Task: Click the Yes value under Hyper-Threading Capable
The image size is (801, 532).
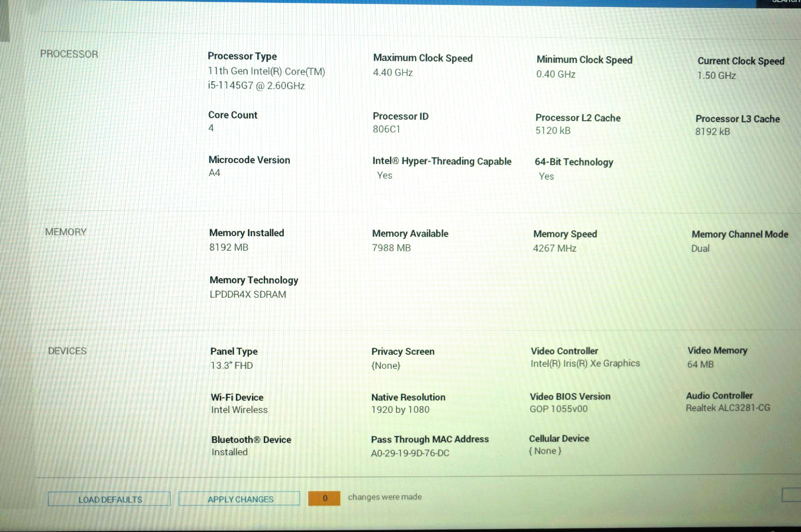Action: click(x=384, y=176)
